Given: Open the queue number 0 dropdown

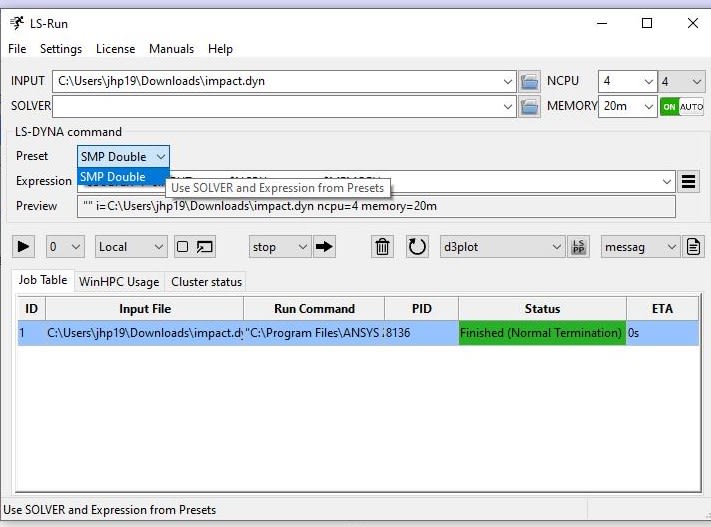Looking at the screenshot, I should coord(65,247).
